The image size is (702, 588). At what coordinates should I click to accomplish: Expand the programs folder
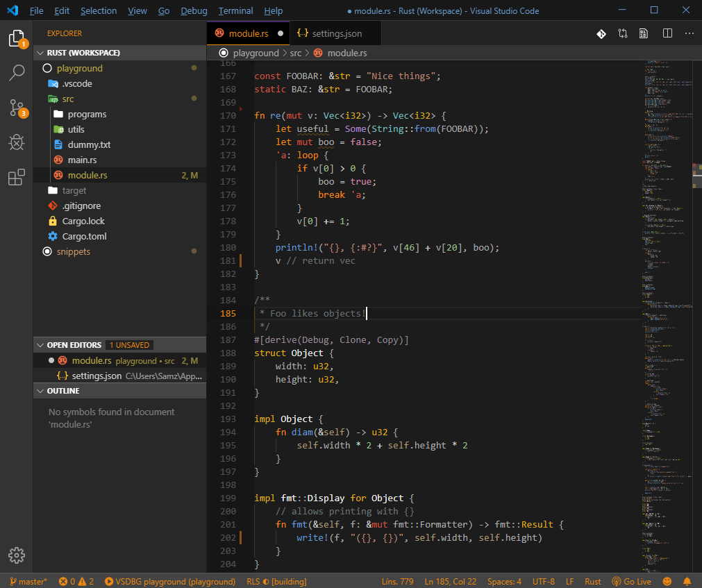pos(87,114)
